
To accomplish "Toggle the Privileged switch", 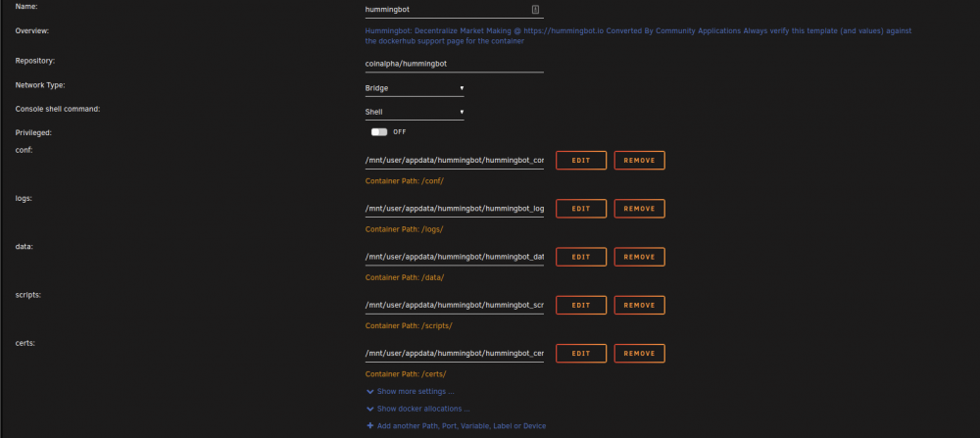I will pyautogui.click(x=379, y=132).
